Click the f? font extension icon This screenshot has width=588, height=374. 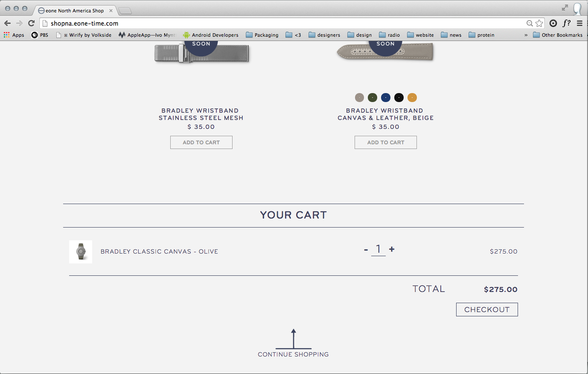click(x=566, y=23)
